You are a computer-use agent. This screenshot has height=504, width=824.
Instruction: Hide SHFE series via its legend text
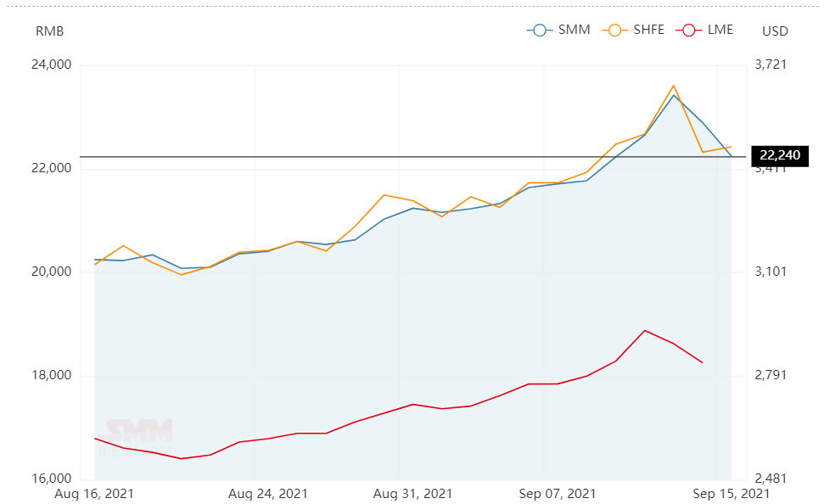647,31
